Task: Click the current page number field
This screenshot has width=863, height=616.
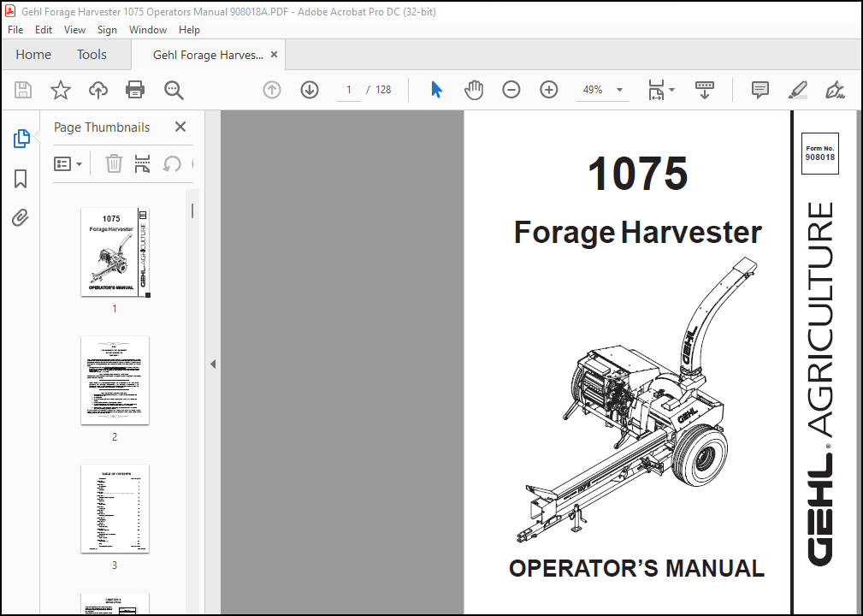Action: [x=348, y=90]
